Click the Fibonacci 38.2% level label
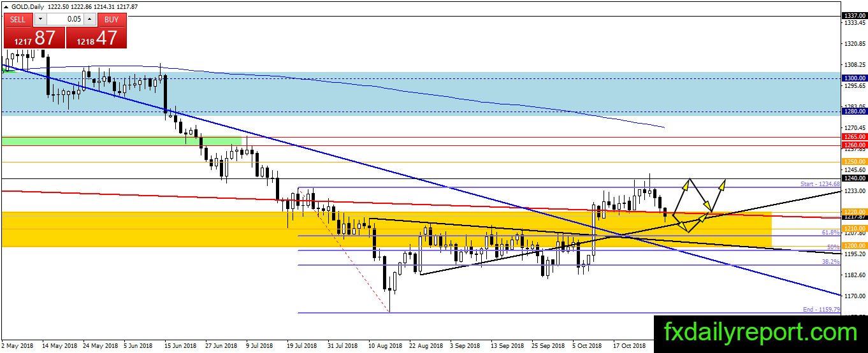This screenshot has height=353, width=868. point(830,261)
